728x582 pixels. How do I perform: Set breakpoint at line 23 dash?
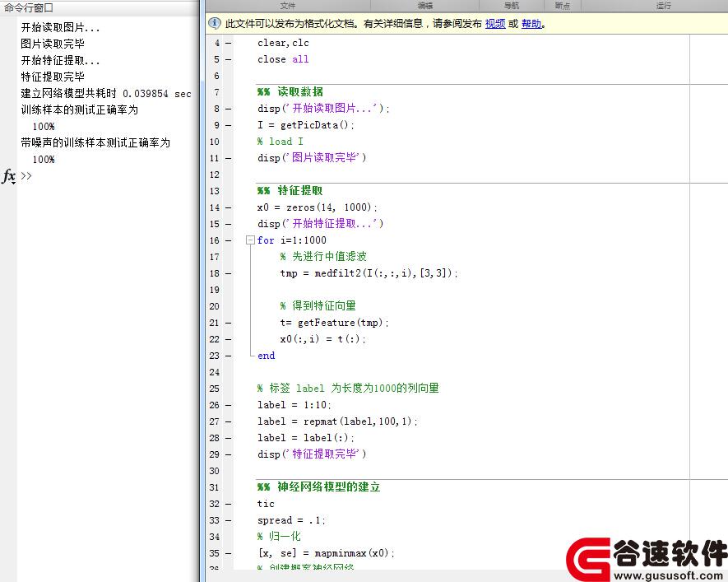click(x=228, y=356)
